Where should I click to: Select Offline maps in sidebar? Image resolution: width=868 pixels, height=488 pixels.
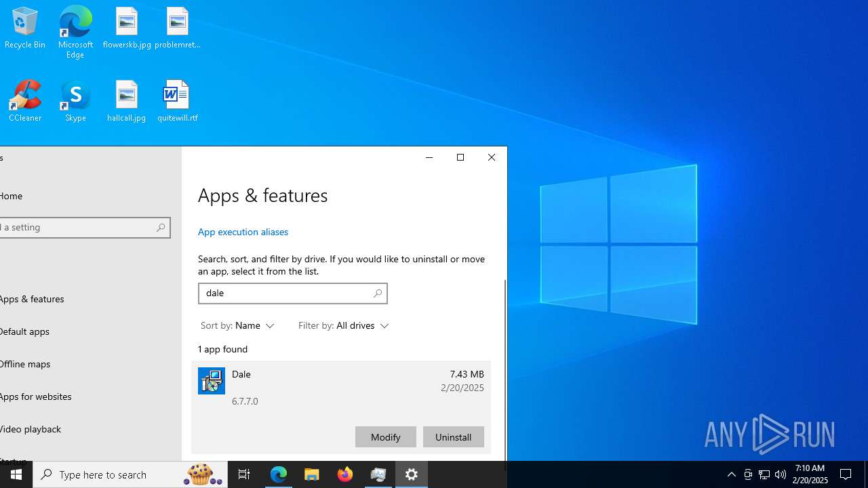[25, 364]
